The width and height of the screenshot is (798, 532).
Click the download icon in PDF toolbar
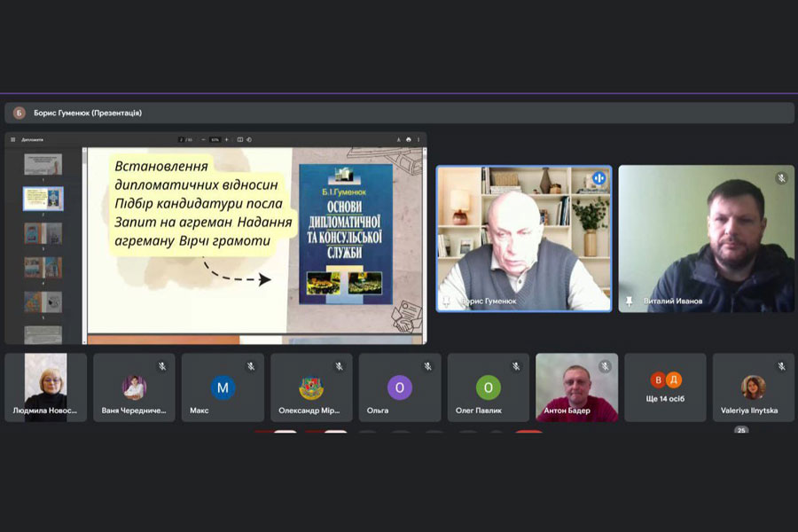point(398,139)
